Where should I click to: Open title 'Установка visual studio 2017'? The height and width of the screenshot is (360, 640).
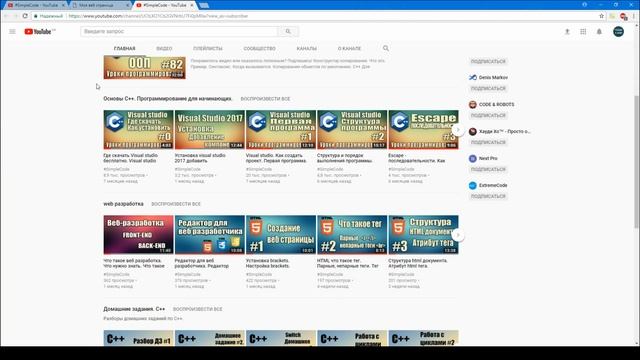(200, 158)
